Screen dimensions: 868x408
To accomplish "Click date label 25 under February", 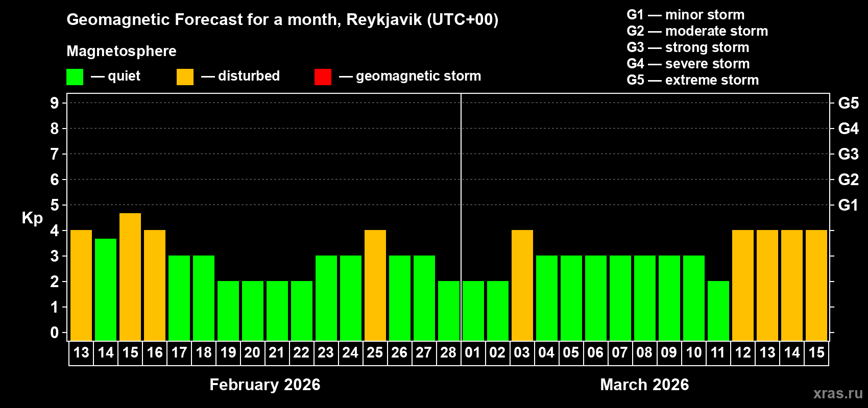I will 375,353.
